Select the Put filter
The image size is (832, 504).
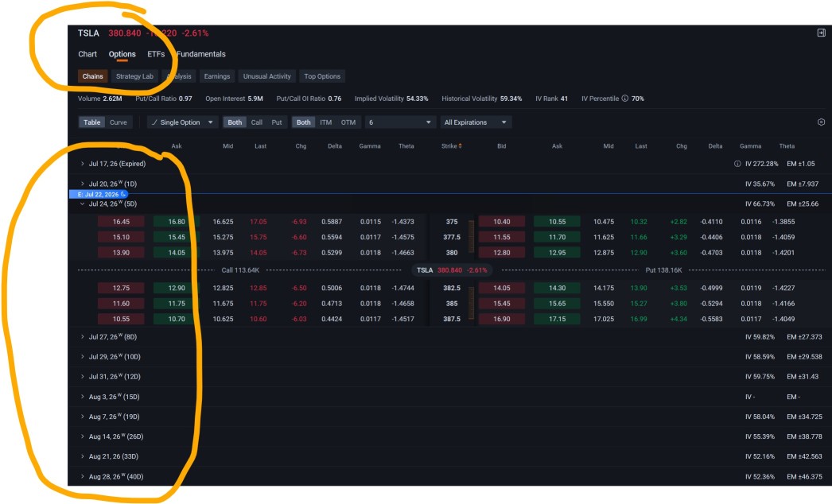click(277, 122)
